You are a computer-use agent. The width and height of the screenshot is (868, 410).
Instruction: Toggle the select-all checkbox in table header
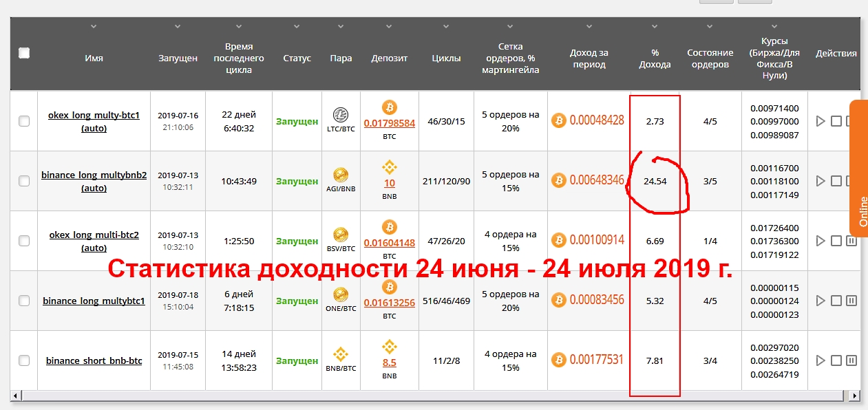24,53
